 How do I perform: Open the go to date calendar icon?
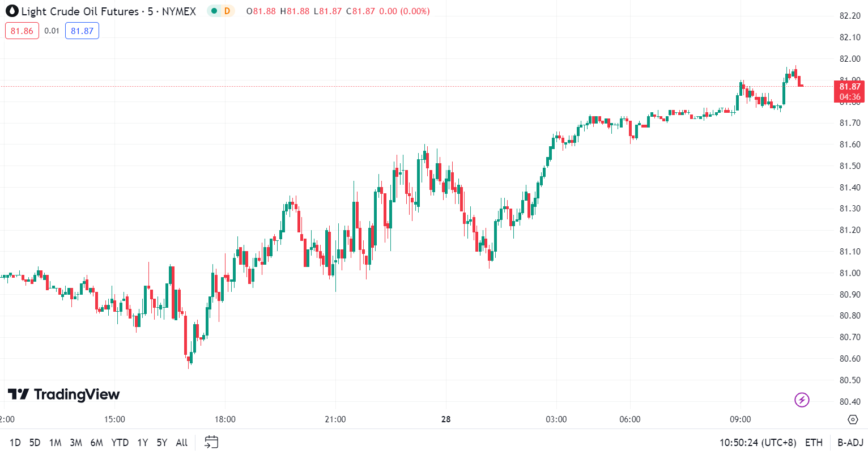coord(211,442)
